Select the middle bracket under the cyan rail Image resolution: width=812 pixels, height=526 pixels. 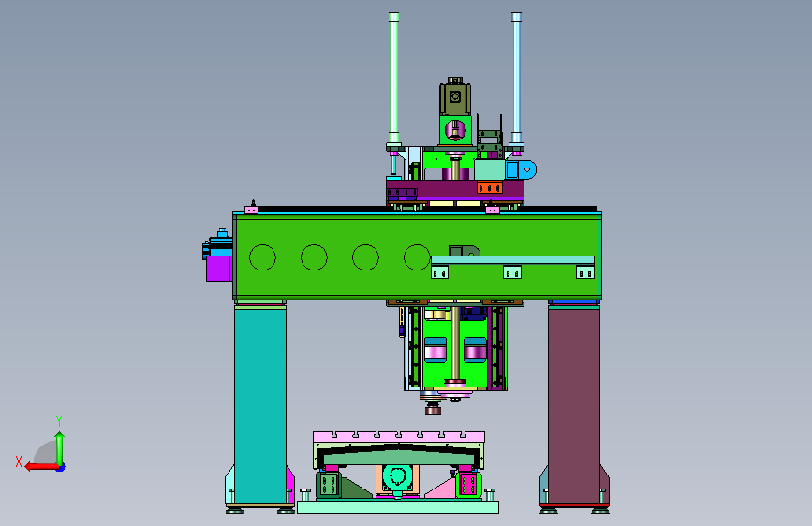(x=512, y=271)
